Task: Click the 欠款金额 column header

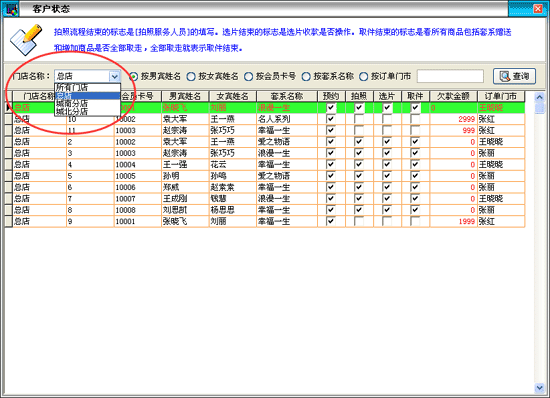Action: pos(454,96)
